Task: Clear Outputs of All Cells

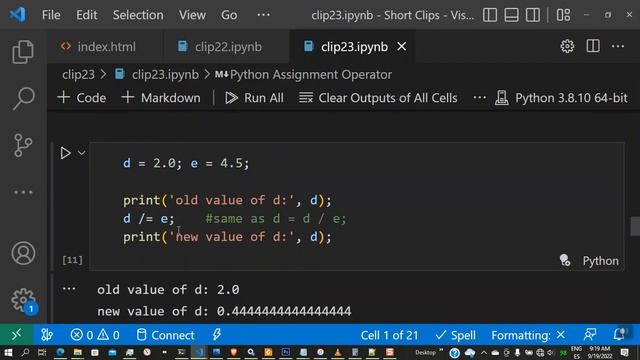Action: tap(378, 98)
